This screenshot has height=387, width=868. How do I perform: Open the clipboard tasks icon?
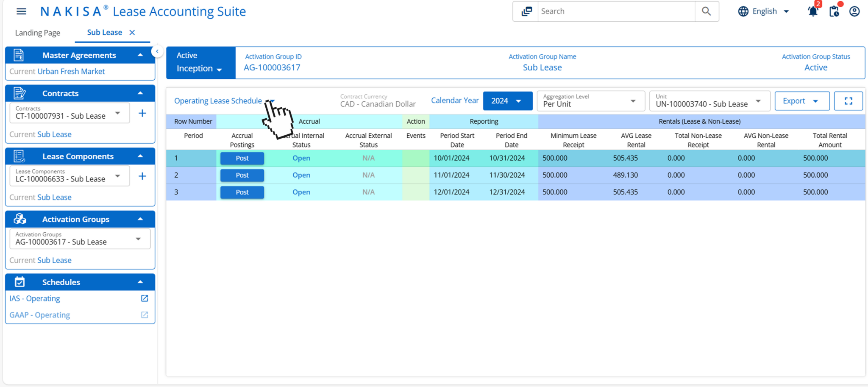(834, 11)
